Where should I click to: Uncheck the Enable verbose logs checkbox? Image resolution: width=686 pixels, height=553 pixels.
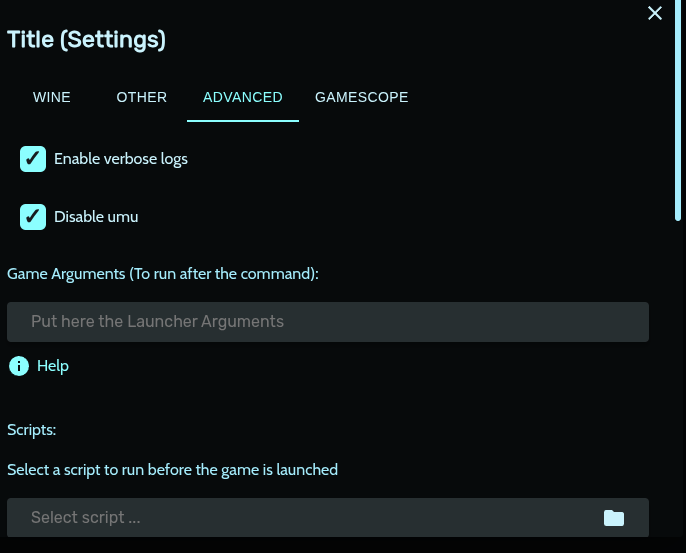tap(33, 159)
